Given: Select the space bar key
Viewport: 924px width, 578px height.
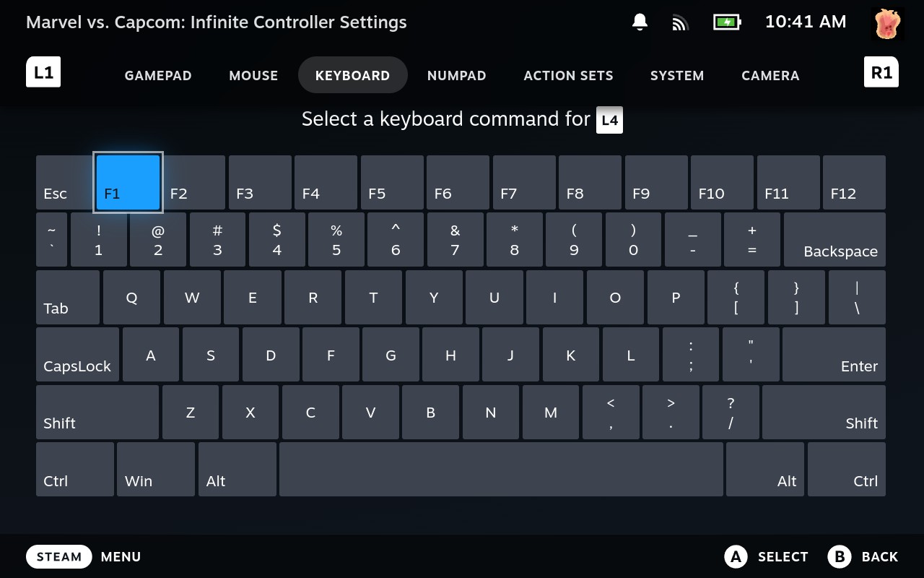Looking at the screenshot, I should [501, 470].
